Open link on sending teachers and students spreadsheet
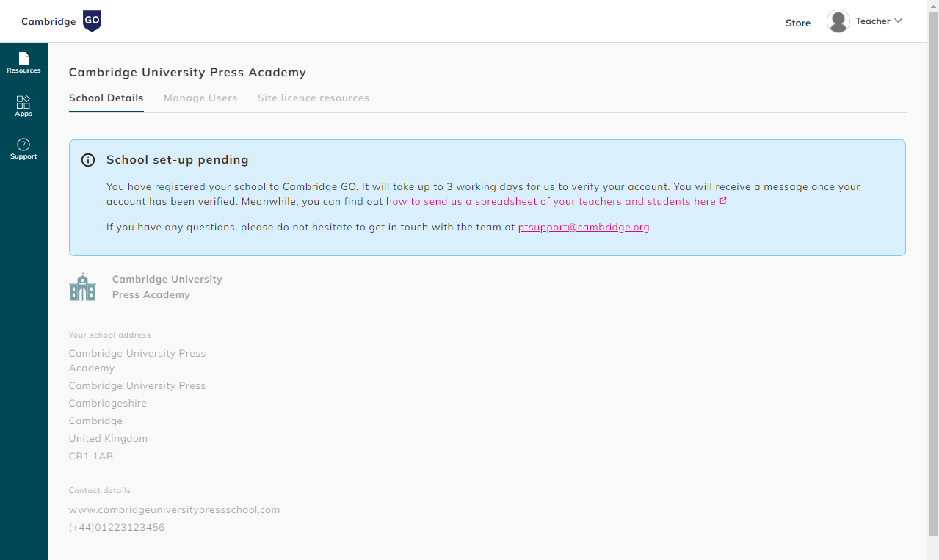Viewport: 939px width, 560px height. pyautogui.click(x=551, y=201)
